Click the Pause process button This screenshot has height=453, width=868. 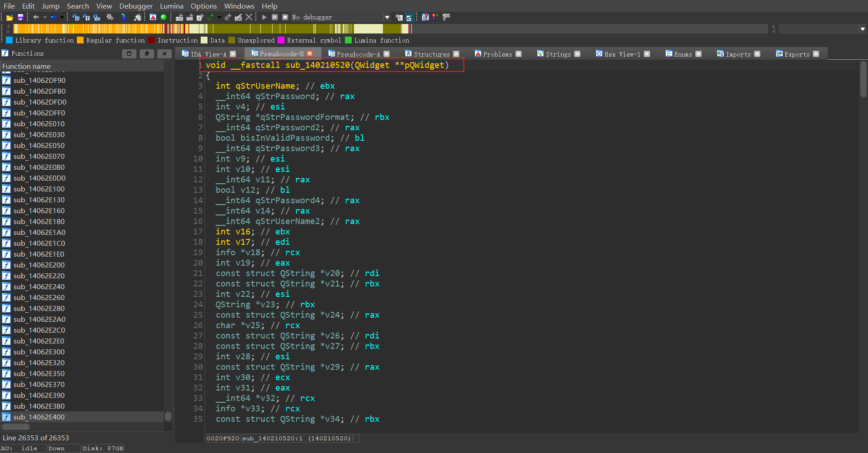coord(275,17)
